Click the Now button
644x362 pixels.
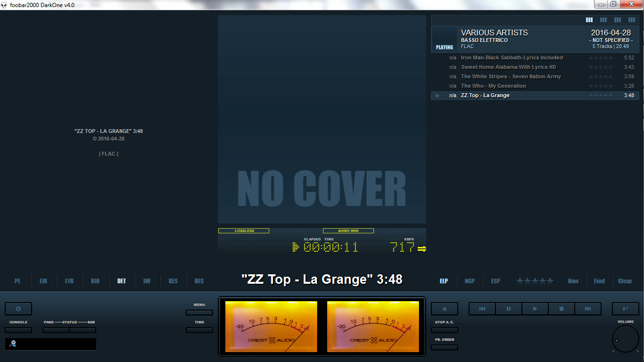(x=573, y=281)
